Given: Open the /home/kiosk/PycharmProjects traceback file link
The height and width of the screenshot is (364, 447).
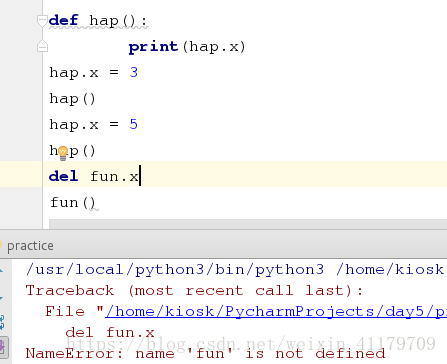Looking at the screenshot, I should pyautogui.click(x=276, y=311).
